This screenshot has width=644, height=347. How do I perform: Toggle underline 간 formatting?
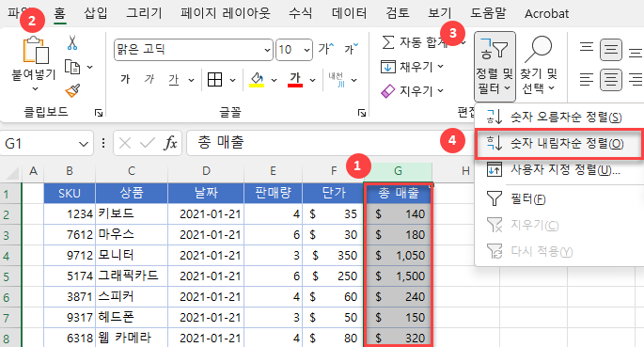pyautogui.click(x=174, y=80)
